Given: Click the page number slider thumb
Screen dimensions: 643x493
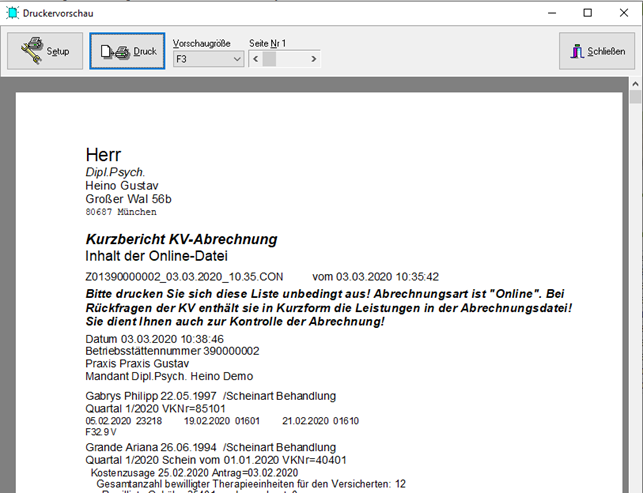Looking at the screenshot, I should tap(269, 59).
